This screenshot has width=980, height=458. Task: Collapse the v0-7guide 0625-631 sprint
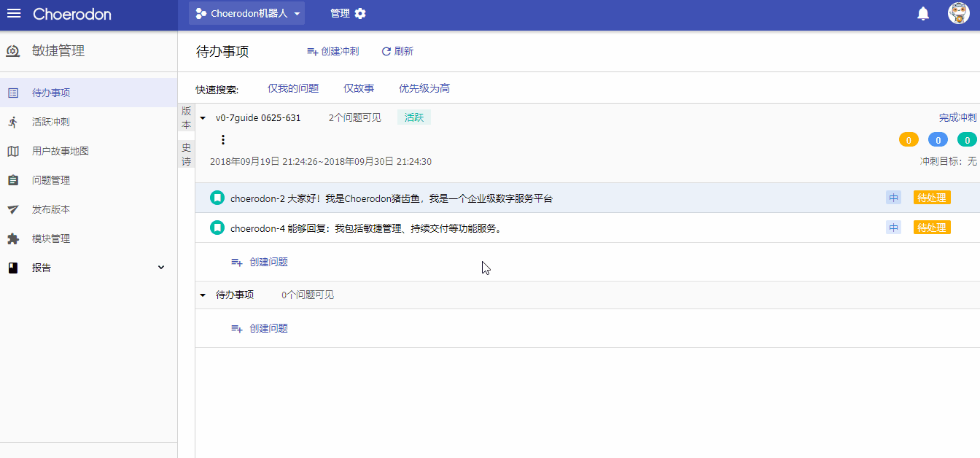(x=203, y=118)
